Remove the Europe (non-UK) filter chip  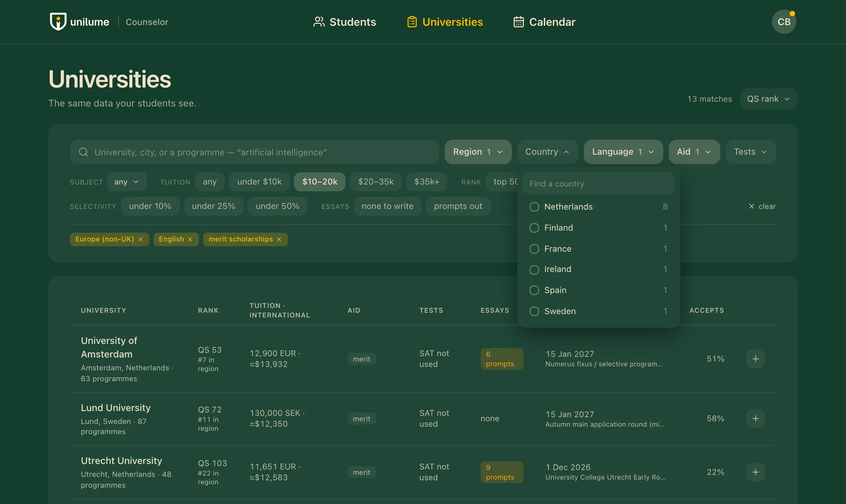coord(140,239)
